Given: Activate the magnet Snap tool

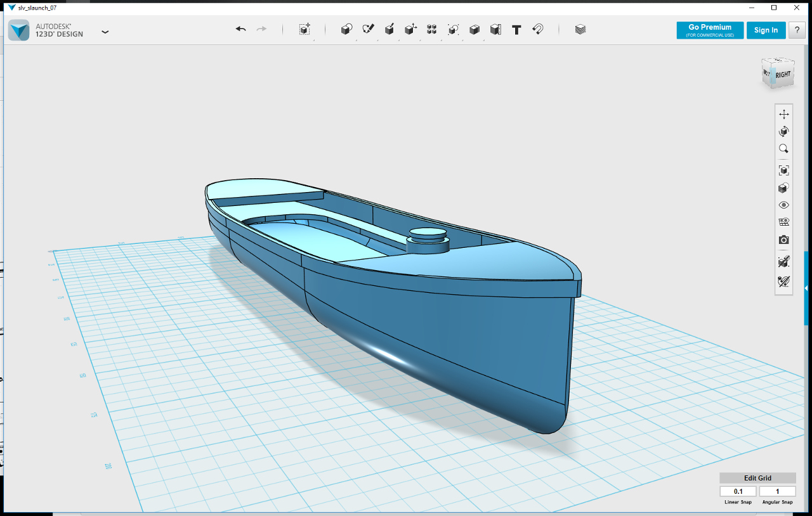Looking at the screenshot, I should coord(538,29).
